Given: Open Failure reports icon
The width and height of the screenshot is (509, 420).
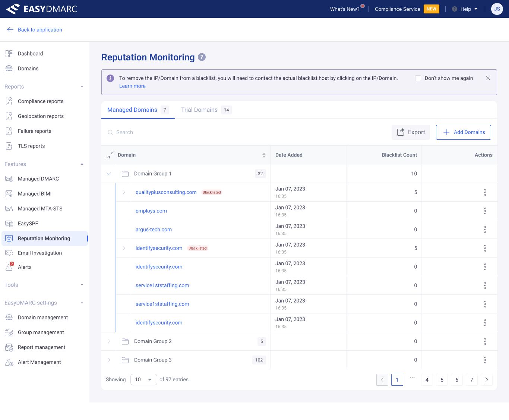Looking at the screenshot, I should coord(9,131).
